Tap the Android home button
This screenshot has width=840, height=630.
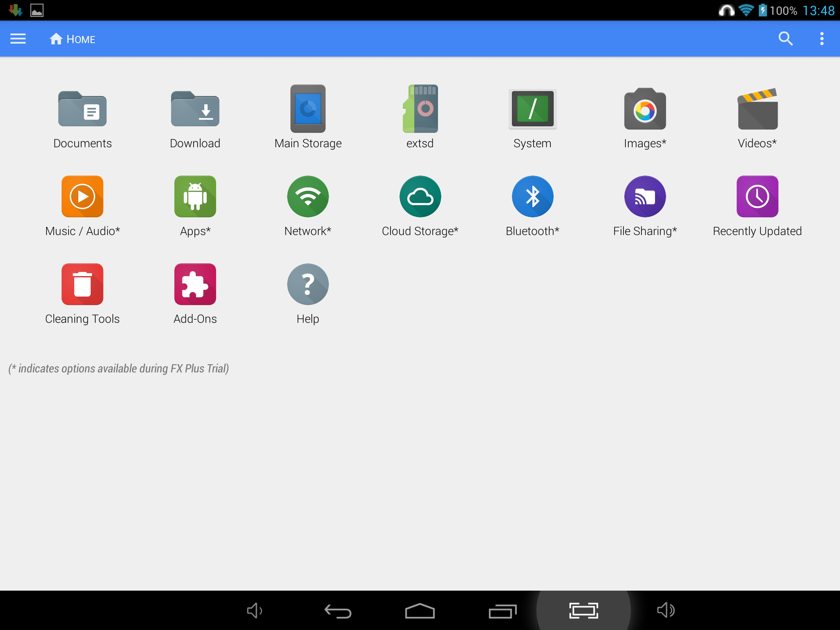point(420,611)
